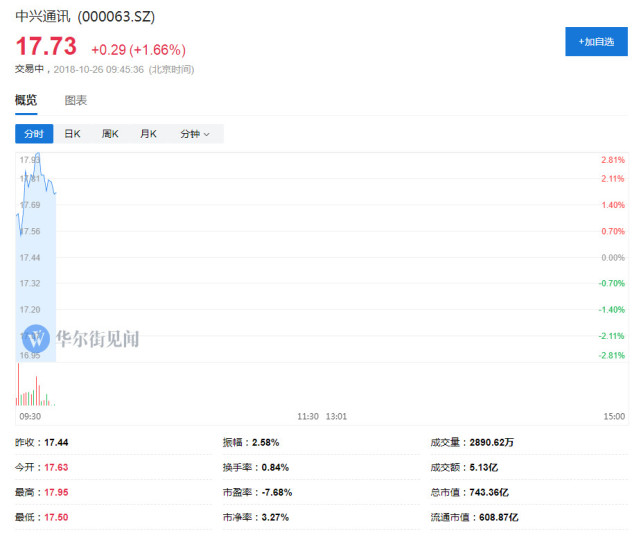Switch to the 概览 overview tab

pyautogui.click(x=26, y=100)
